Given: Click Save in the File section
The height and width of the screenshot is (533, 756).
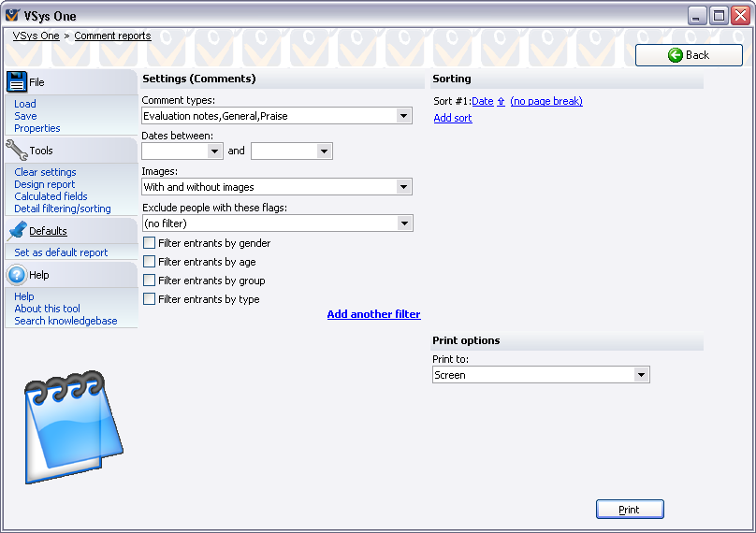Looking at the screenshot, I should click(x=25, y=116).
